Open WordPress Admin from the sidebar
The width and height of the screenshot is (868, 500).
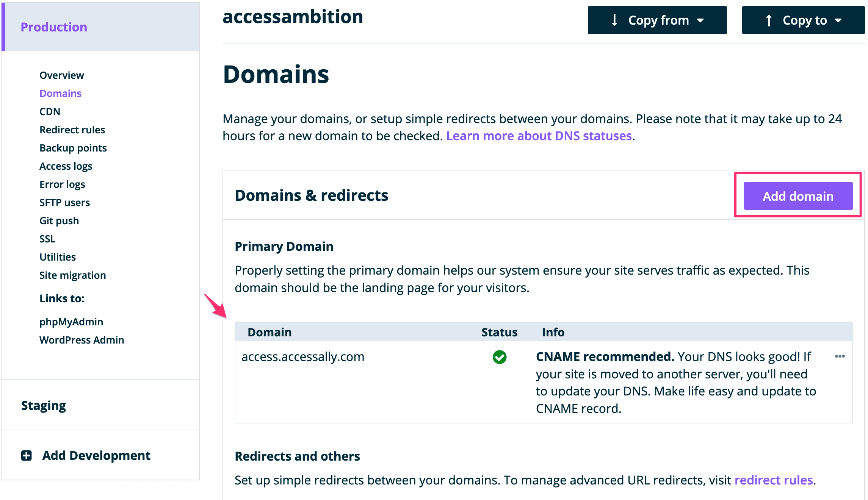[81, 340]
